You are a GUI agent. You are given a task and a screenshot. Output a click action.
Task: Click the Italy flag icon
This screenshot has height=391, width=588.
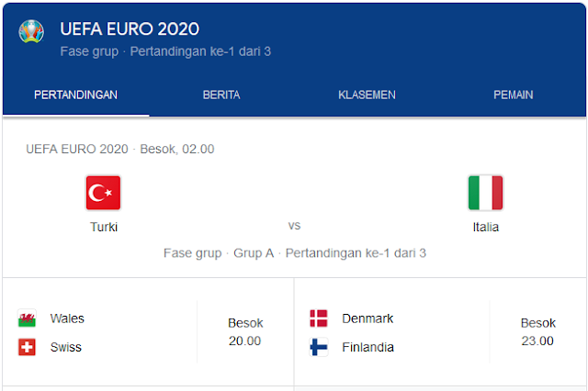click(x=485, y=193)
